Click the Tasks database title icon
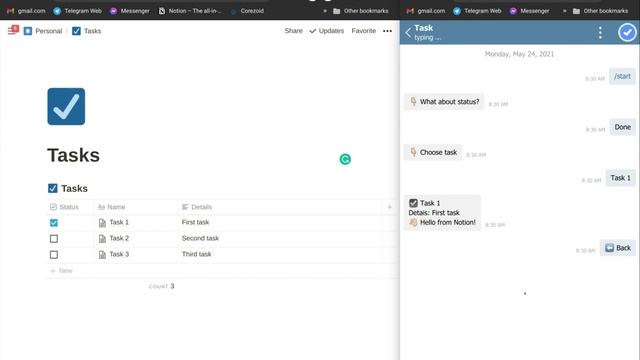The image size is (640, 360). [53, 188]
